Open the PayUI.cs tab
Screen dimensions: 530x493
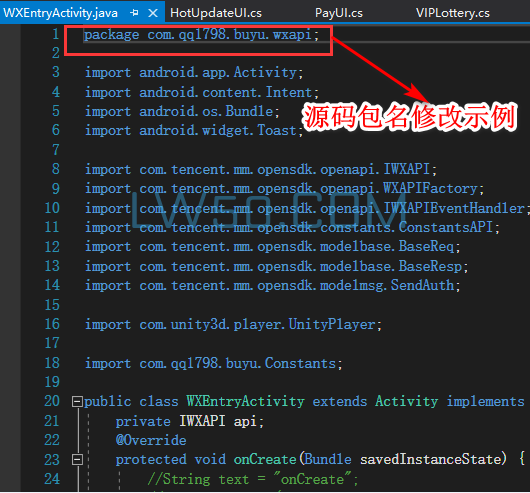tap(339, 13)
